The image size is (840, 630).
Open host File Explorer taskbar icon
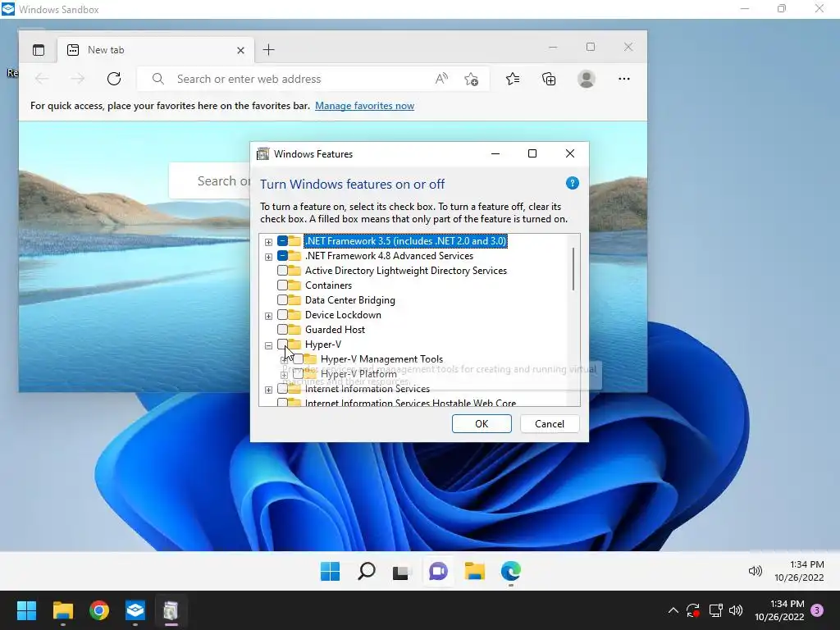click(x=62, y=610)
